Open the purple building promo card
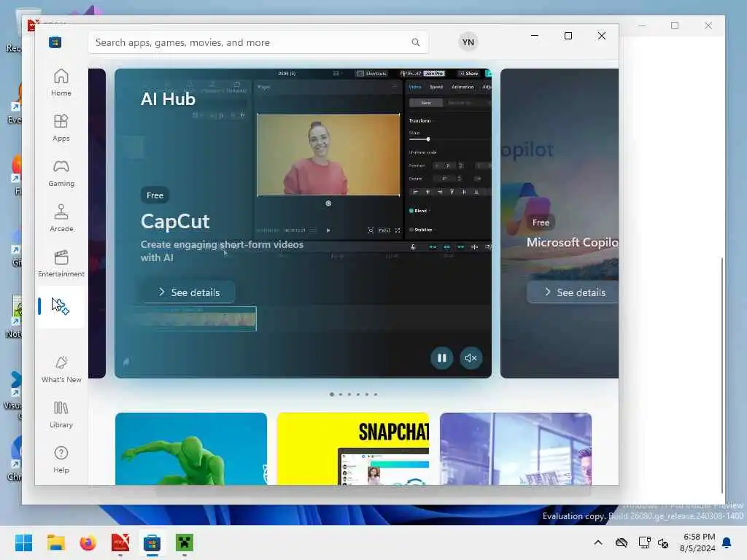Image resolution: width=747 pixels, height=560 pixels. point(516,449)
